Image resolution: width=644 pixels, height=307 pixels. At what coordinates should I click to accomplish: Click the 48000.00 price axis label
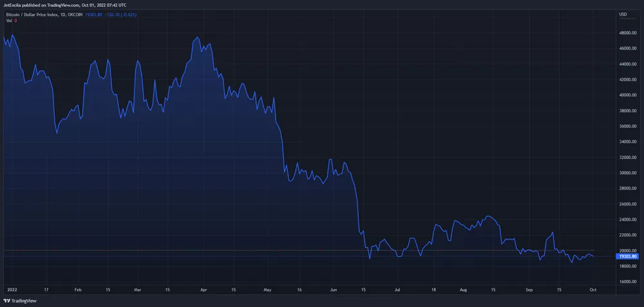tap(627, 33)
